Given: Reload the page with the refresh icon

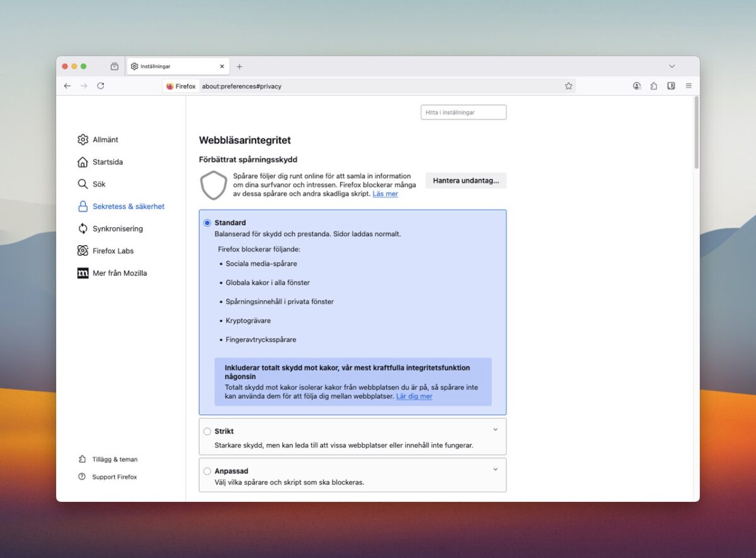Looking at the screenshot, I should click(x=101, y=86).
